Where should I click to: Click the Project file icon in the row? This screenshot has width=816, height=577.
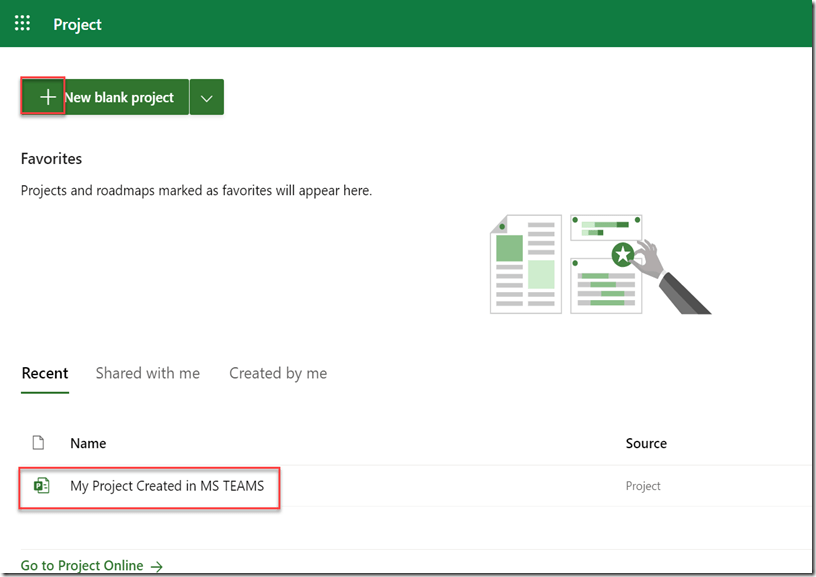(x=41, y=486)
